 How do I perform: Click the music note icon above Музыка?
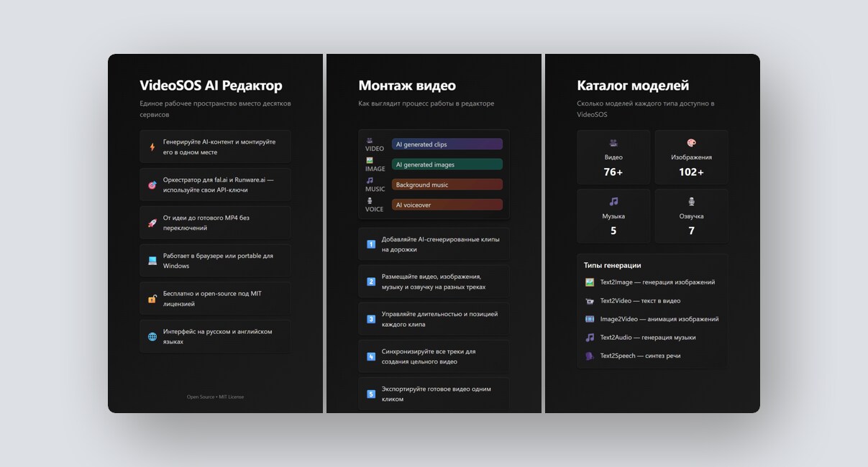[613, 202]
